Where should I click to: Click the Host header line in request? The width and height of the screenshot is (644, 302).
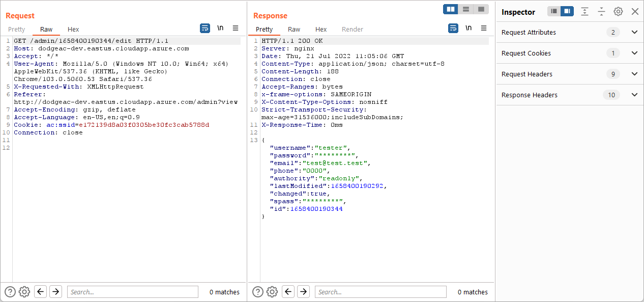[101, 48]
